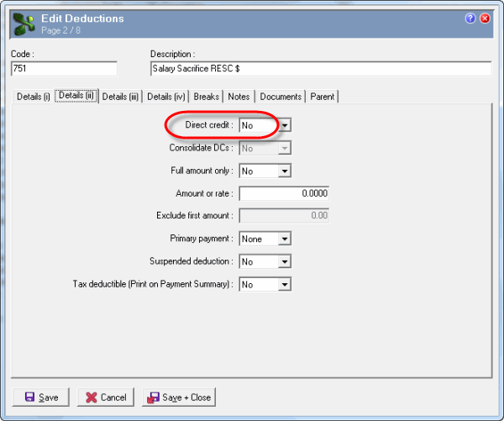Click into the Description text field

pyautogui.click(x=319, y=68)
